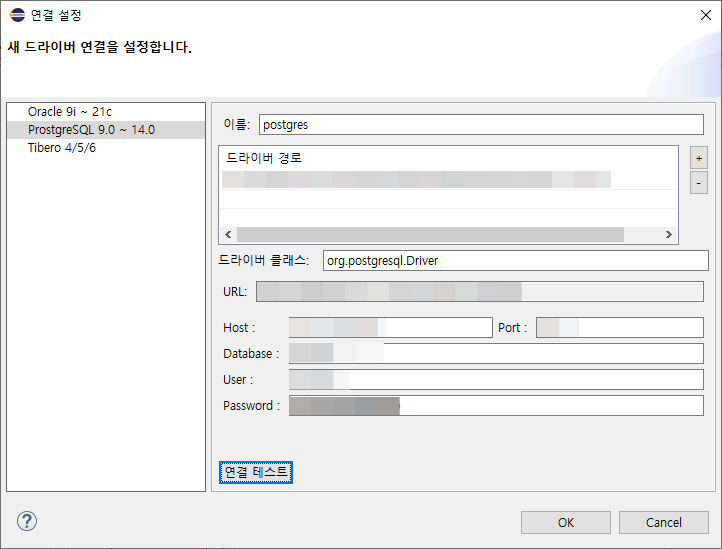Click the driver path horizontal scrollbar thumb

[430, 234]
